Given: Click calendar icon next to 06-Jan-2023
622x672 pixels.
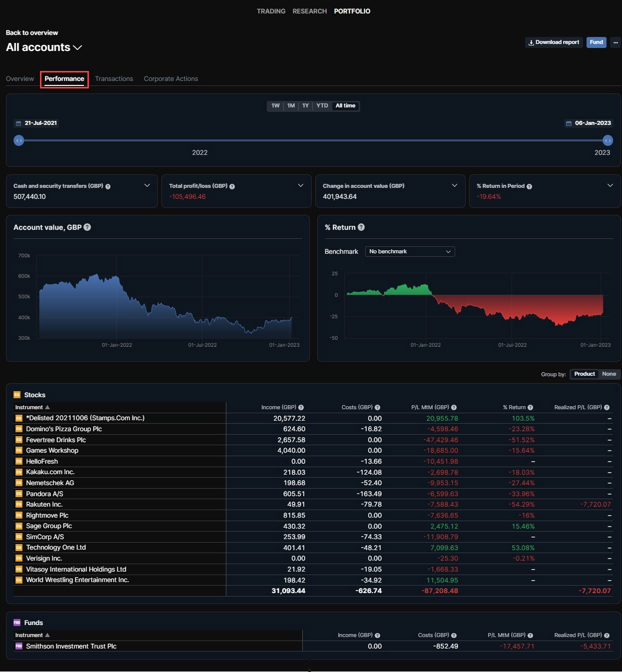Looking at the screenshot, I should [x=569, y=123].
